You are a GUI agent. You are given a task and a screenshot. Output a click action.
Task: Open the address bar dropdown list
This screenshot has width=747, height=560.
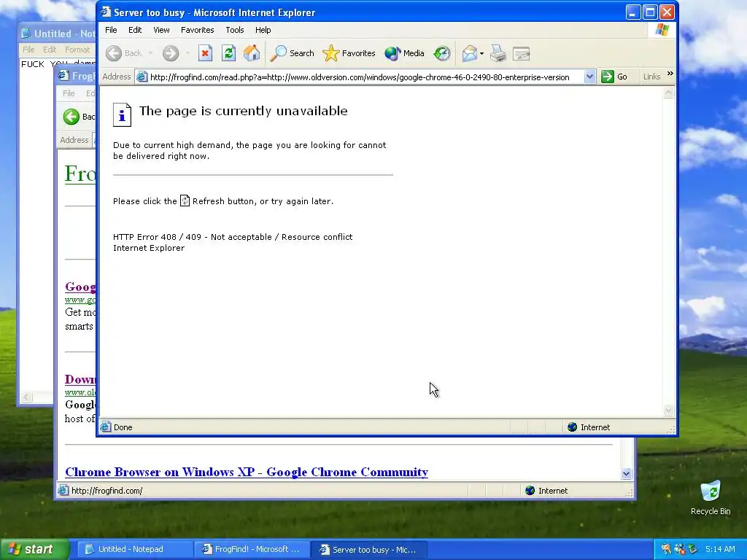coord(589,77)
